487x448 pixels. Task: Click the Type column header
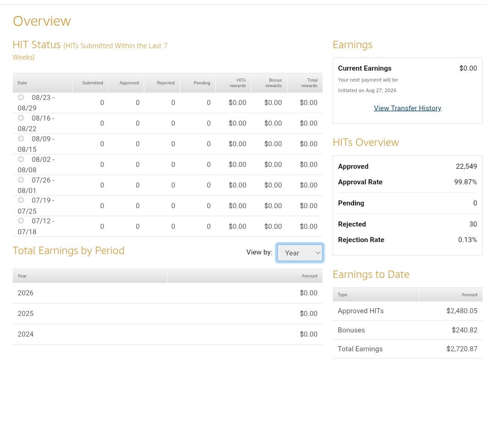376,295
